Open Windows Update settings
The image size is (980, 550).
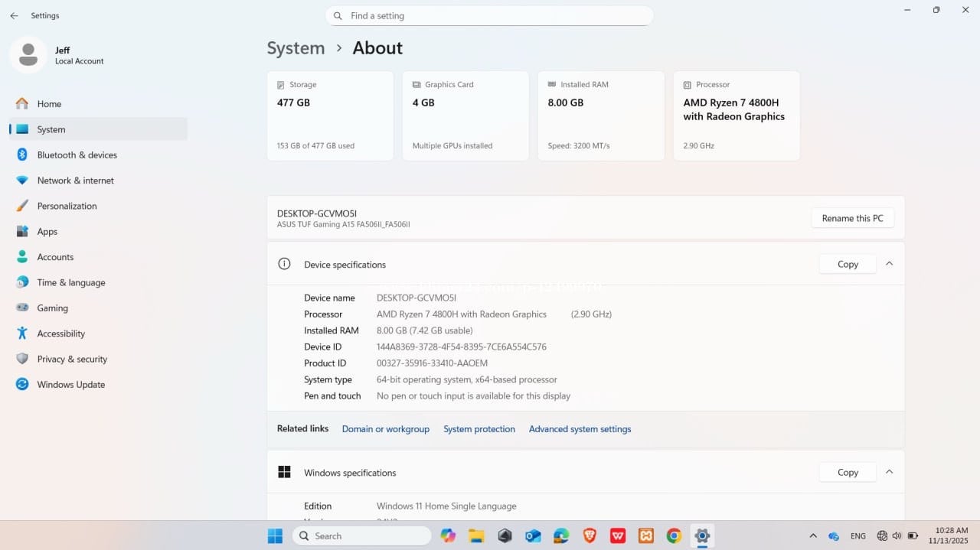(98, 385)
